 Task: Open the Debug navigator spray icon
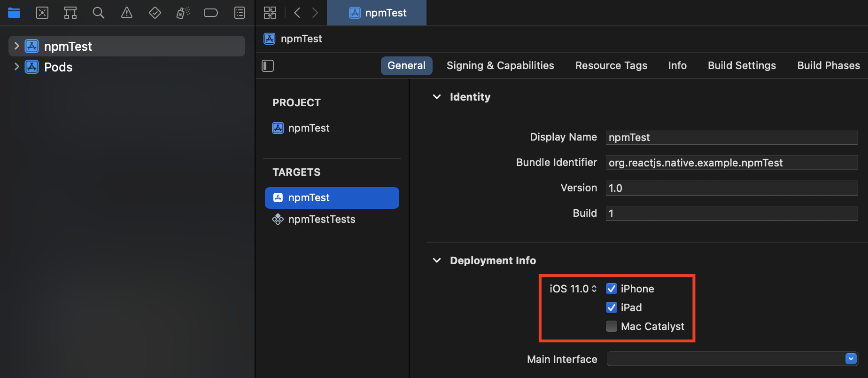[x=183, y=13]
